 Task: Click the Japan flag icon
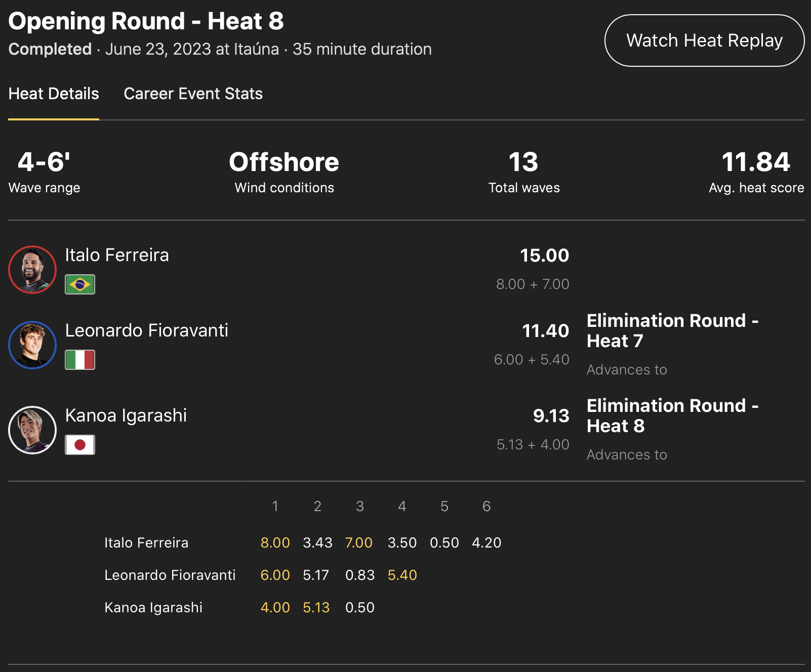80,445
